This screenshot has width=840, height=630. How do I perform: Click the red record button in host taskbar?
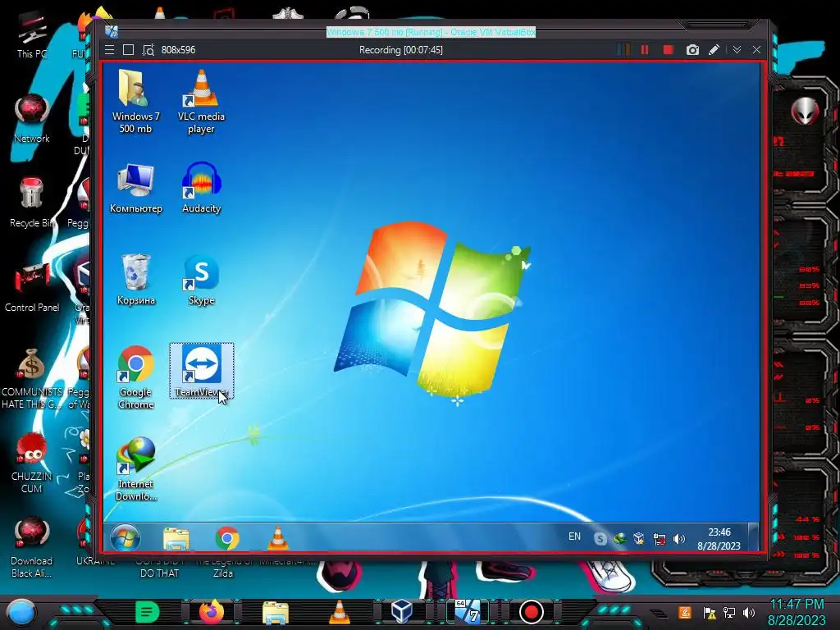(532, 612)
